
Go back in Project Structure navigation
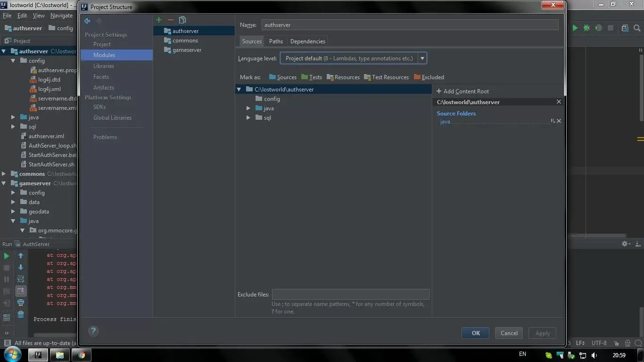[87, 21]
